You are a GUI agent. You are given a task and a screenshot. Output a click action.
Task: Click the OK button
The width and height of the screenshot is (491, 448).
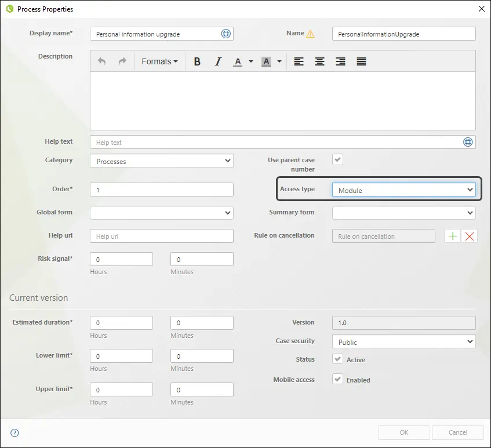pos(404,432)
